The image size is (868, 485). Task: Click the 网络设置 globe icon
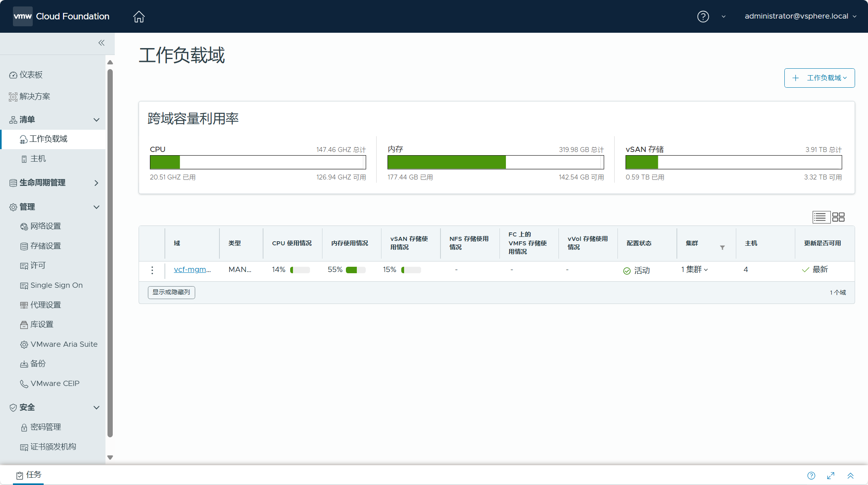[x=24, y=227]
